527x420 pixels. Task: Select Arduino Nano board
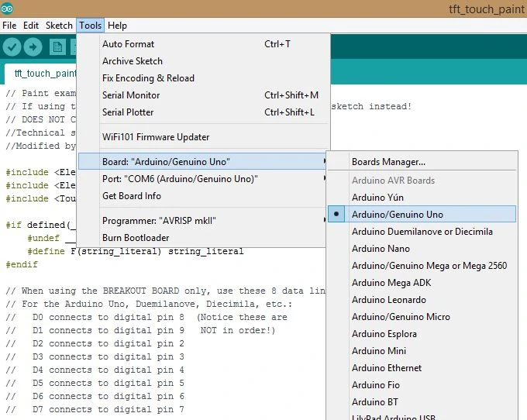point(422,249)
